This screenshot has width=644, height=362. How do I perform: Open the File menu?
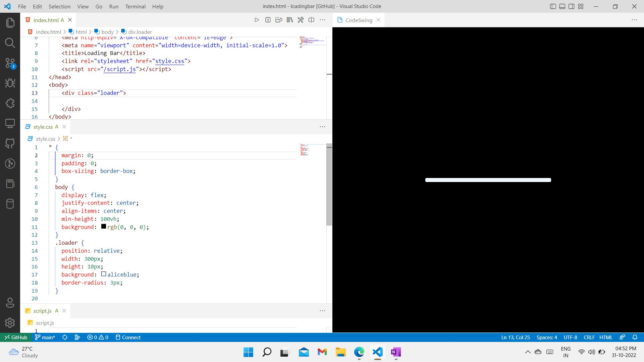pos(22,6)
